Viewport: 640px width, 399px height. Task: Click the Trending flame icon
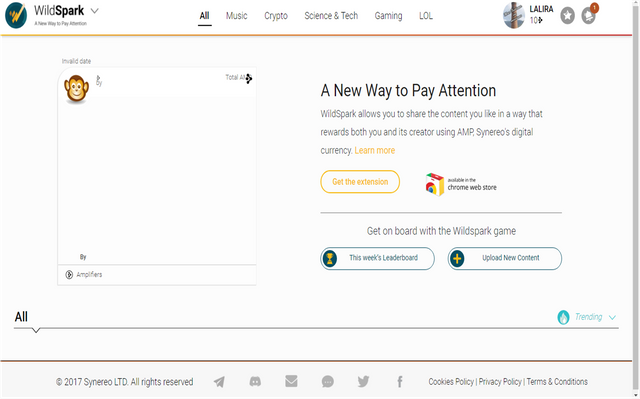(563, 317)
